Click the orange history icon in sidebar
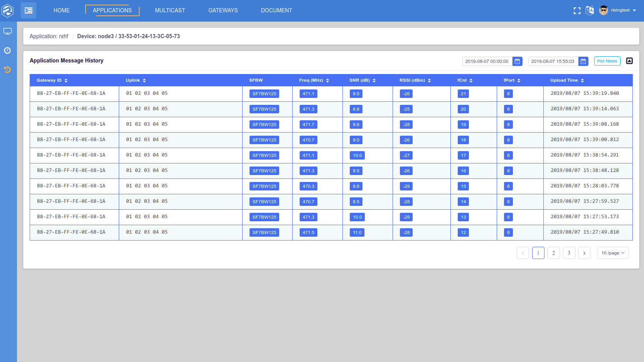The width and height of the screenshot is (644, 362). (7, 70)
